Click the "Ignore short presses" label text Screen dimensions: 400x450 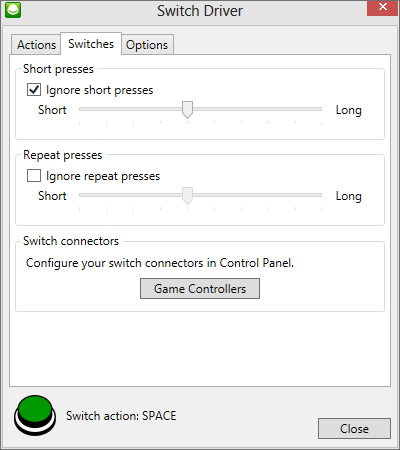[x=99, y=90]
